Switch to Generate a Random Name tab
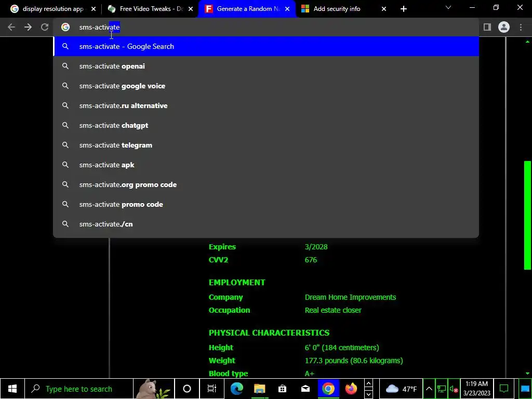Viewport: 532px width, 399px height. click(247, 9)
